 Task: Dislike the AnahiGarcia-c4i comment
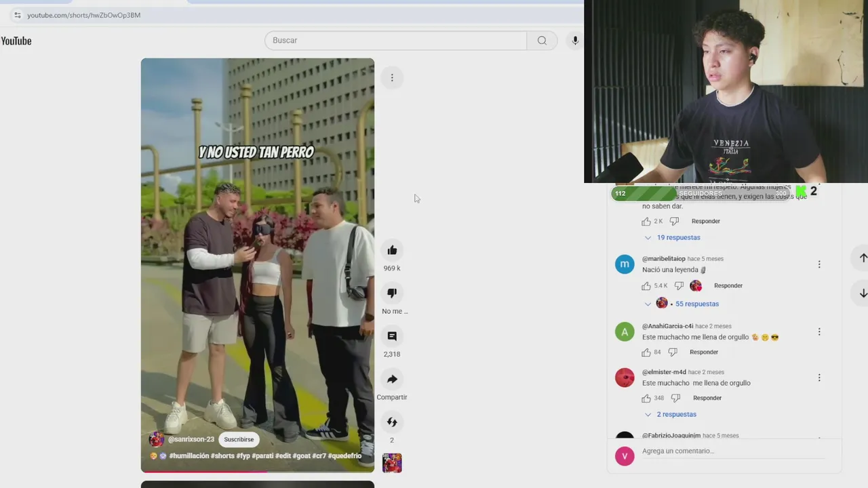point(673,352)
